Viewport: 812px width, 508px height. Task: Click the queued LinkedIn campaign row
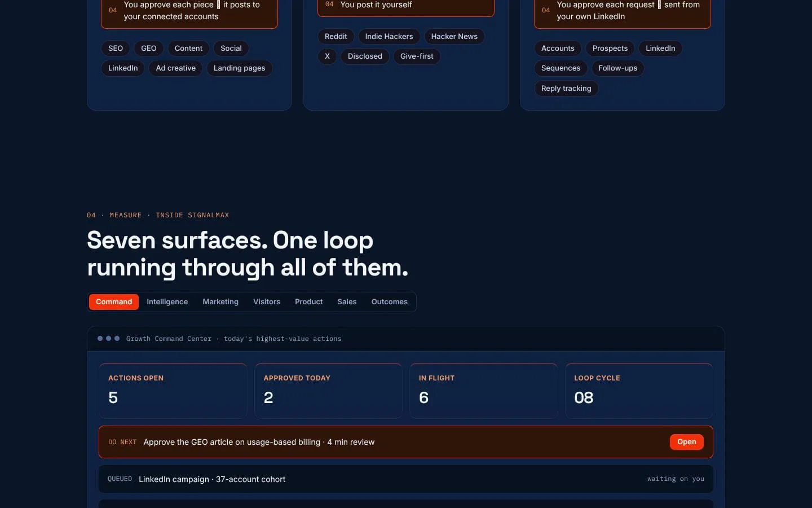point(406,479)
